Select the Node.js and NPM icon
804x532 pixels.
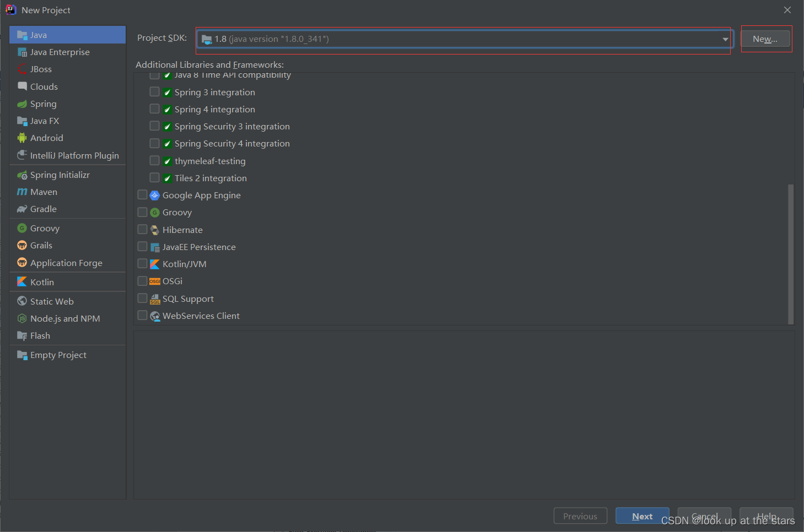(x=22, y=318)
